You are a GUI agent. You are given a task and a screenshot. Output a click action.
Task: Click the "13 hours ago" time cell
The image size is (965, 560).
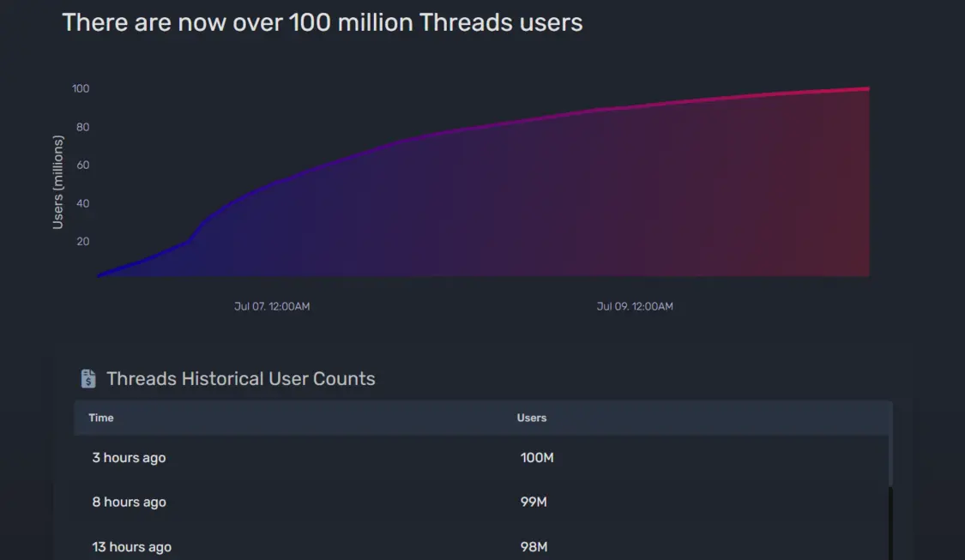[x=131, y=547]
